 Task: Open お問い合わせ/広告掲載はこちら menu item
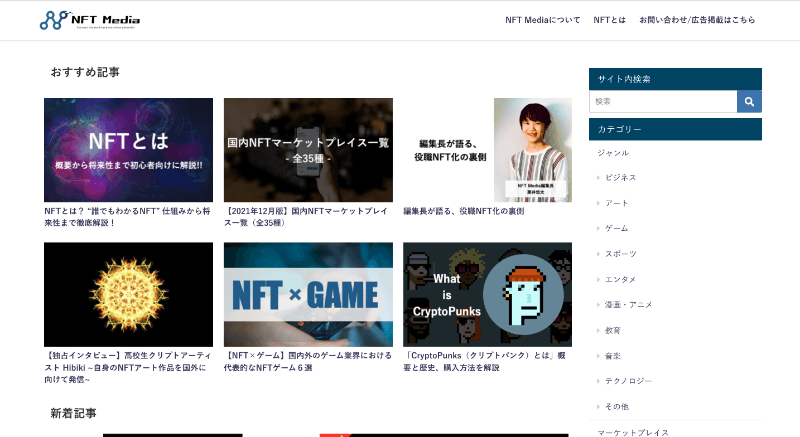697,20
